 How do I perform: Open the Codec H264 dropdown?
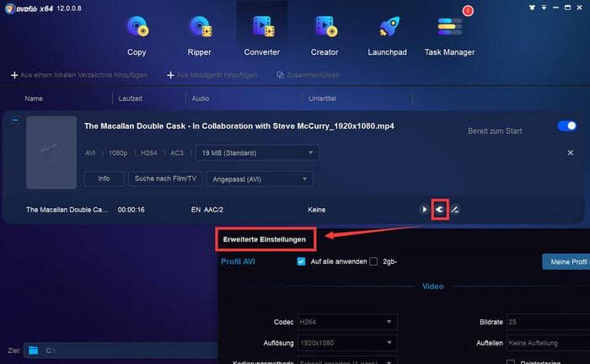pos(347,322)
